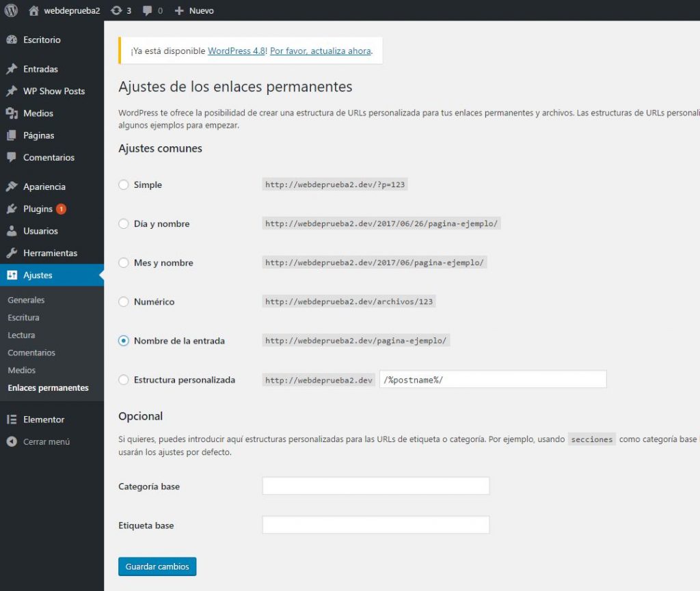
Task: Click the Cerrar menú collapse arrow icon
Action: click(12, 441)
